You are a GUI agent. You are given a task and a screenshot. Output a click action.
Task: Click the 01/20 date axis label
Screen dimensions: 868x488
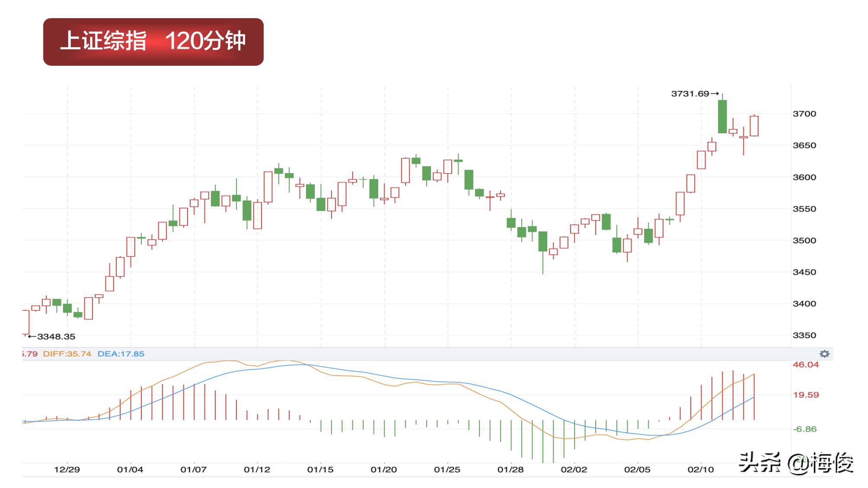[384, 469]
